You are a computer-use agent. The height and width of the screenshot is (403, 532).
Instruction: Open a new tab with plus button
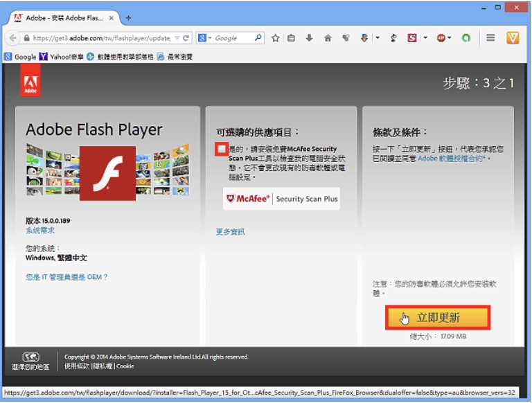click(128, 18)
